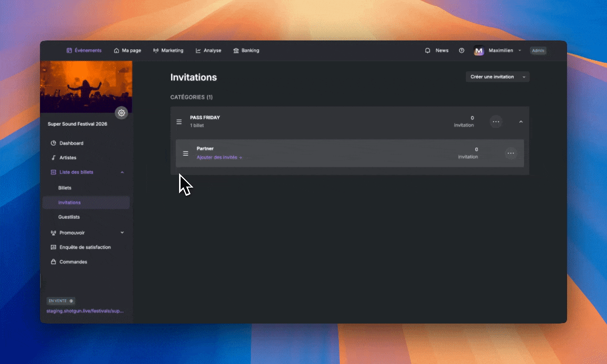Open three-dot menu for PASS FRIDAY category
This screenshot has width=607, height=364.
click(496, 122)
